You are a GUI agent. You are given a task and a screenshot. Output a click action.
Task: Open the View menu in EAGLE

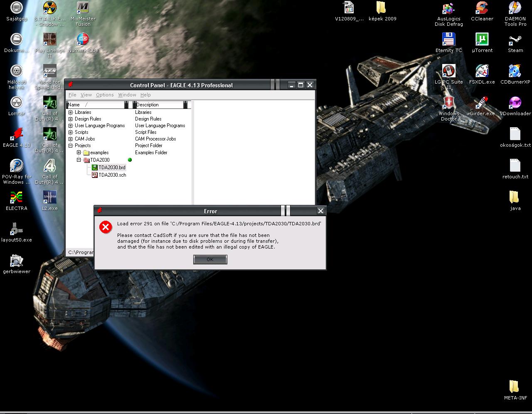(x=86, y=95)
